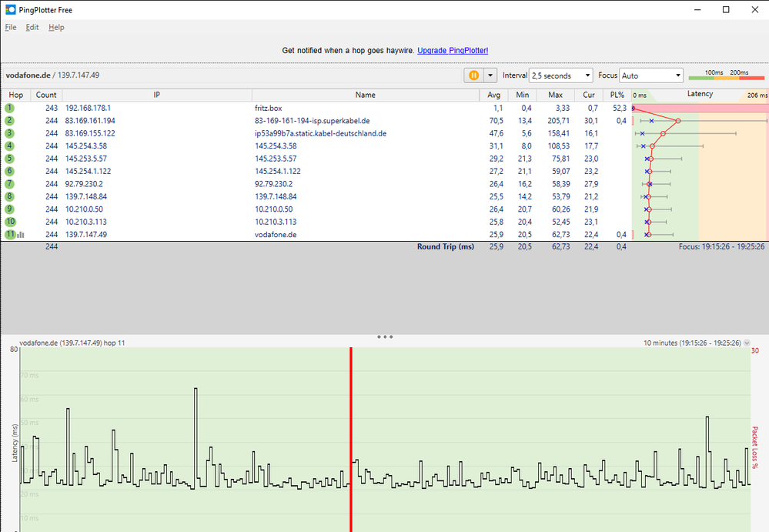Image resolution: width=769 pixels, height=532 pixels.
Task: Click the Min column header
Action: click(x=523, y=95)
